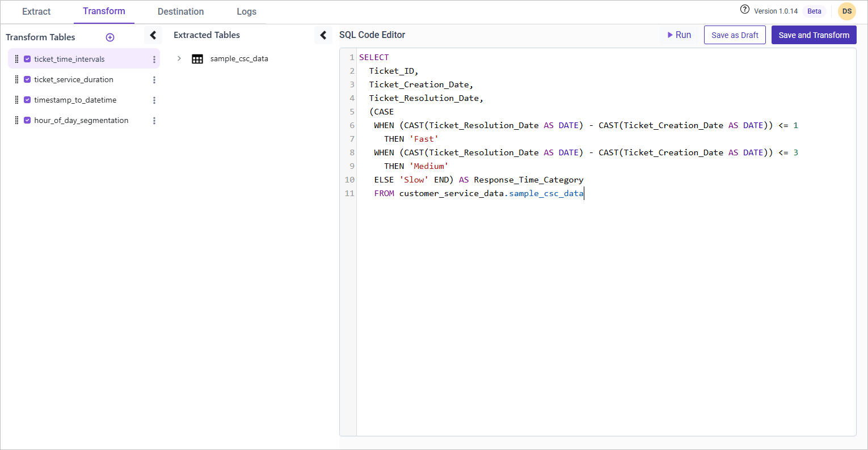Open three-dot menu for hour_of_day_segmentation
The image size is (868, 450).
[154, 121]
